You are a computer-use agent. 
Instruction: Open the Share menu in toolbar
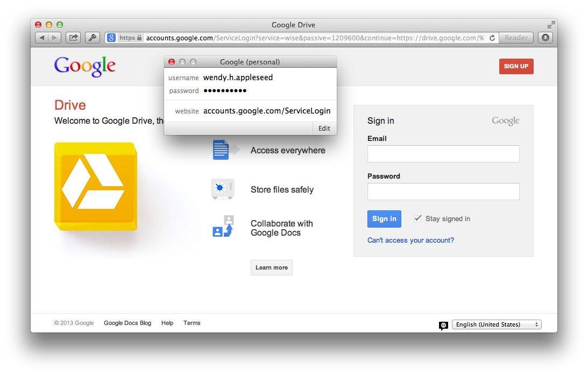click(73, 38)
